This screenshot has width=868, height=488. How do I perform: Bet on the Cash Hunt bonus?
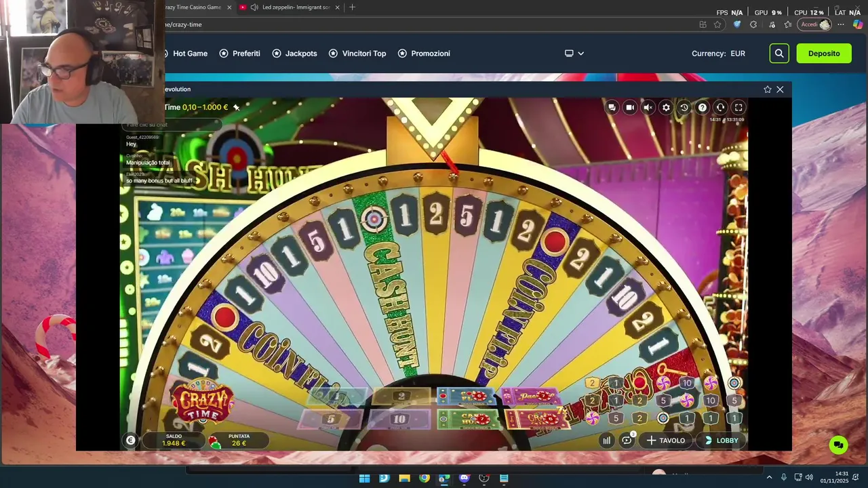tap(469, 420)
